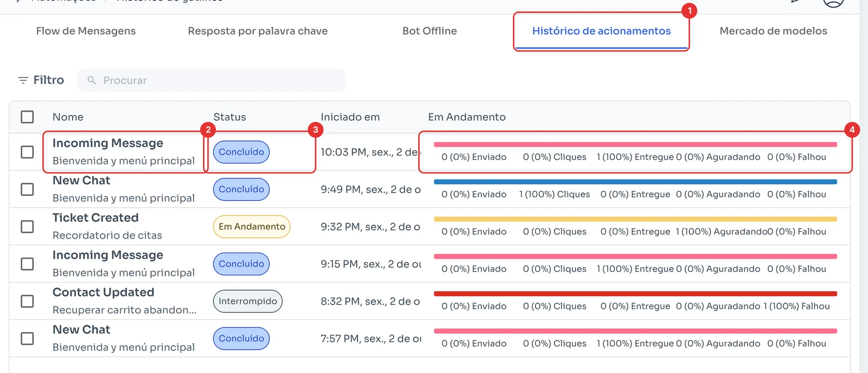
Task: Click the Concluído badge in the 7:57 PM row
Action: point(241,338)
